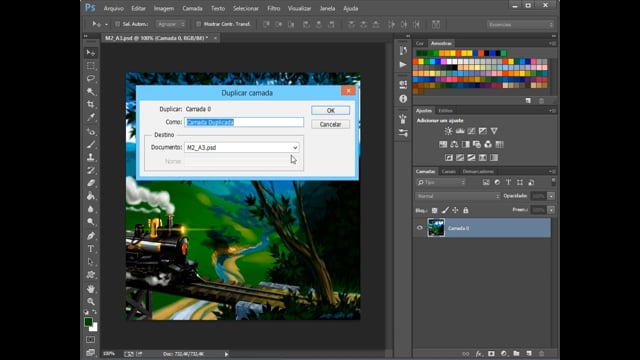The width and height of the screenshot is (640, 360).
Task: Click the background color swatch
Action: click(95, 328)
